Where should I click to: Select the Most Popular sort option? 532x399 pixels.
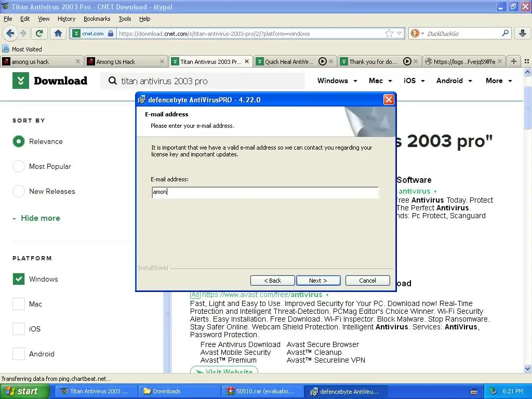click(x=19, y=166)
